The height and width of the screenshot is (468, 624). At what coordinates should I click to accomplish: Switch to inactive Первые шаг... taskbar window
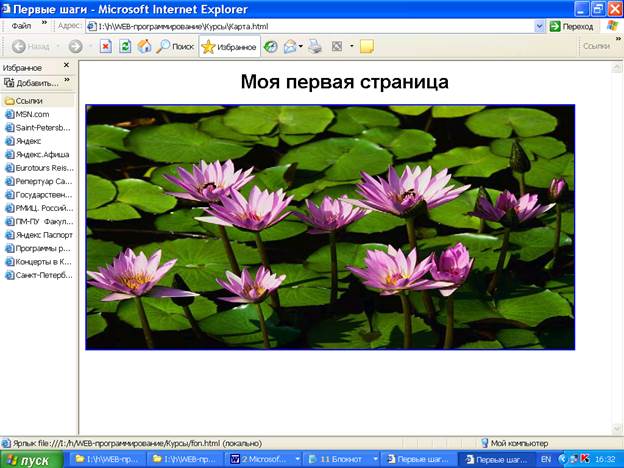(x=419, y=460)
